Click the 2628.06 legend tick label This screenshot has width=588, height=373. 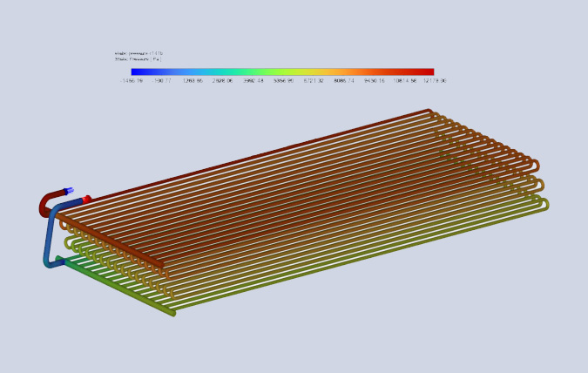[222, 81]
